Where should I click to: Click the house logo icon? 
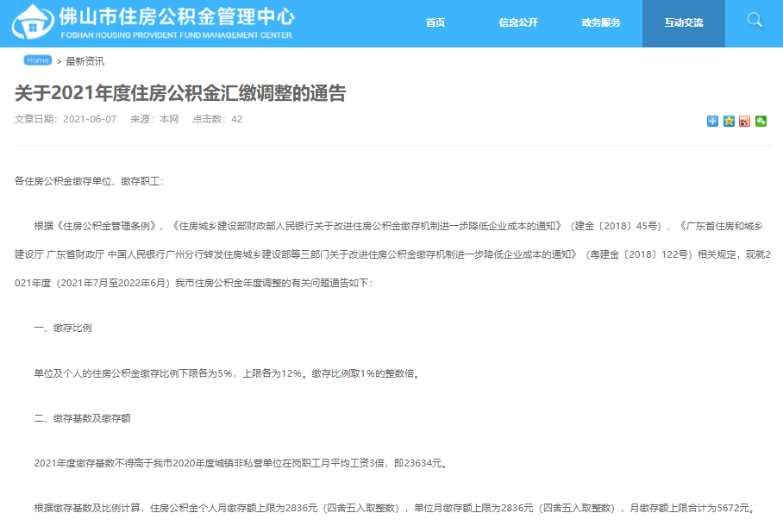point(33,22)
